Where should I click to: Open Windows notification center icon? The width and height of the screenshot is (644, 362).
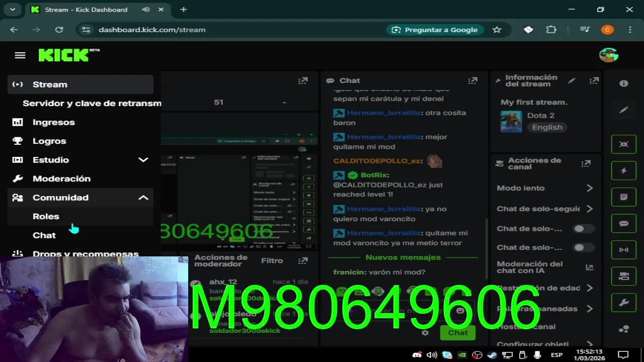point(623,354)
